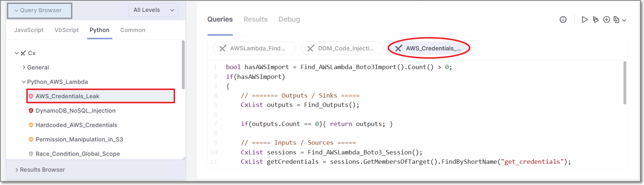Click the tree panel resize grip
Viewport: 644px width, 185px height.
(x=184, y=158)
